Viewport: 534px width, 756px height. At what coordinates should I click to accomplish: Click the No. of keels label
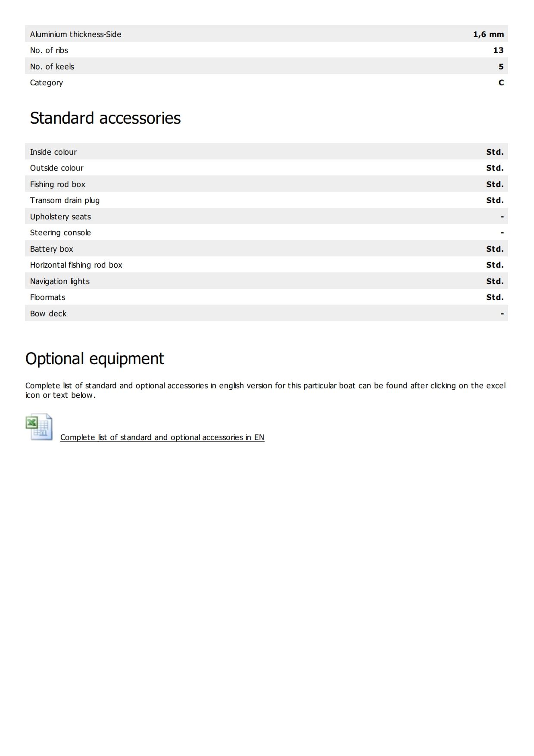(x=52, y=67)
